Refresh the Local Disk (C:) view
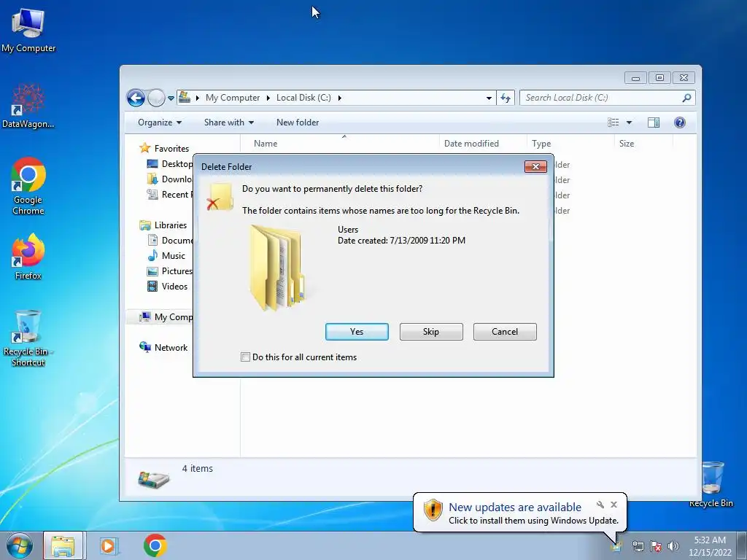Image resolution: width=747 pixels, height=560 pixels. pos(506,98)
